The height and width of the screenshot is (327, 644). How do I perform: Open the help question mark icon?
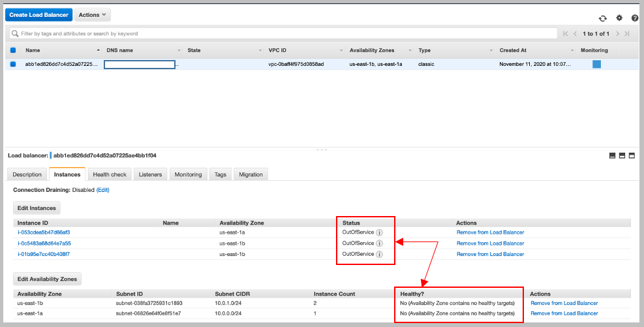(635, 18)
